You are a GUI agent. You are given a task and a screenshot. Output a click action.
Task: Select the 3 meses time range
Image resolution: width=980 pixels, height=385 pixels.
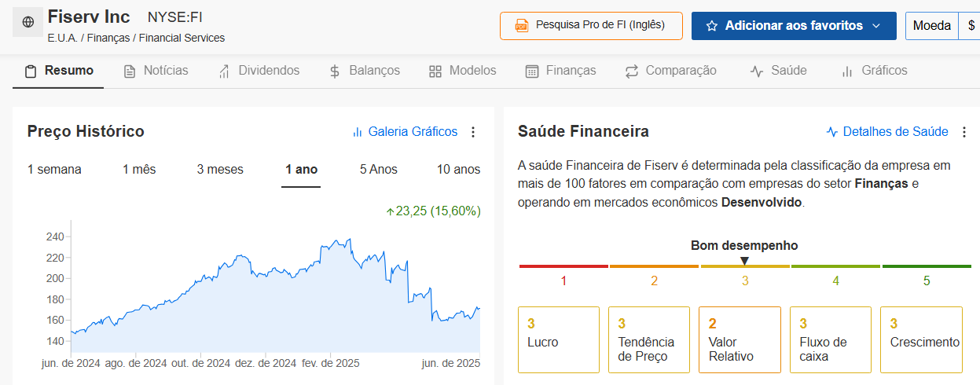(x=220, y=170)
